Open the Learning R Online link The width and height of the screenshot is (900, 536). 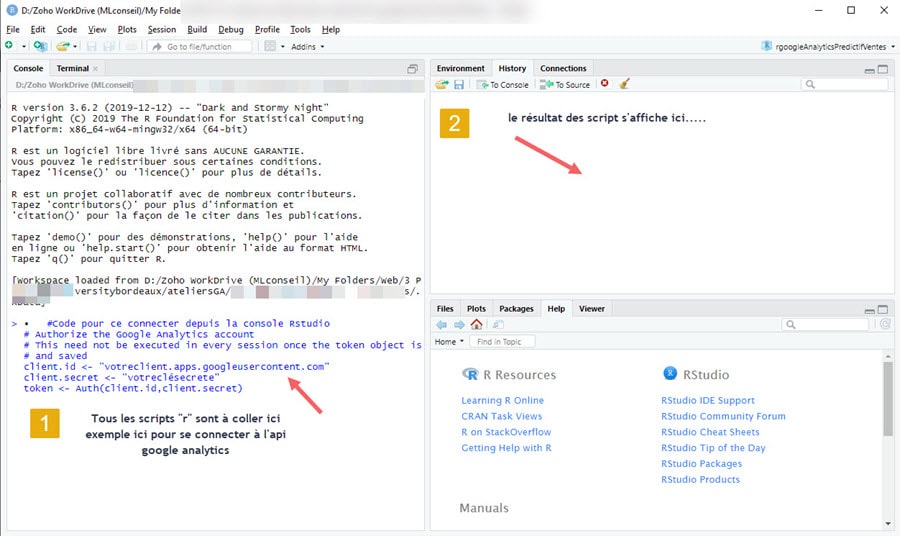502,401
